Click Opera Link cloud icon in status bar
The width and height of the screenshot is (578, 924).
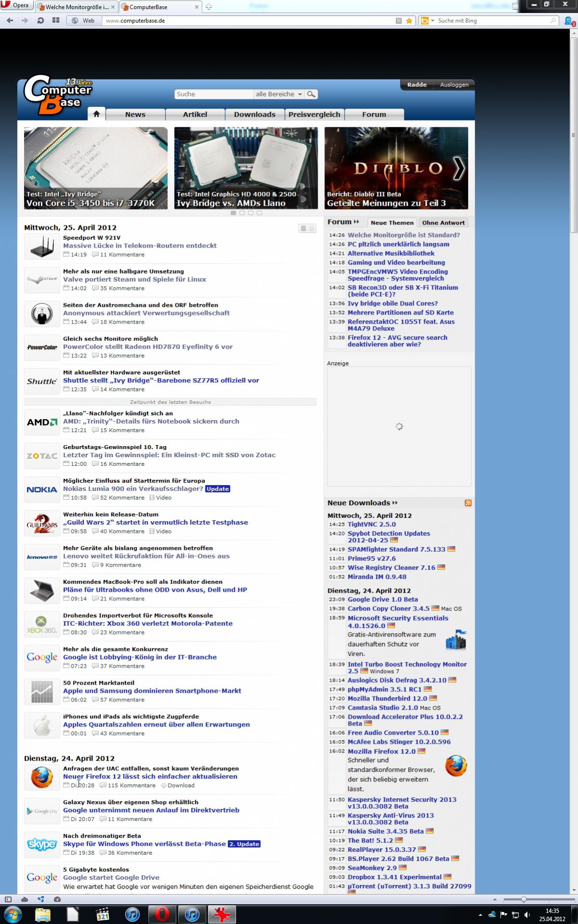click(25, 899)
